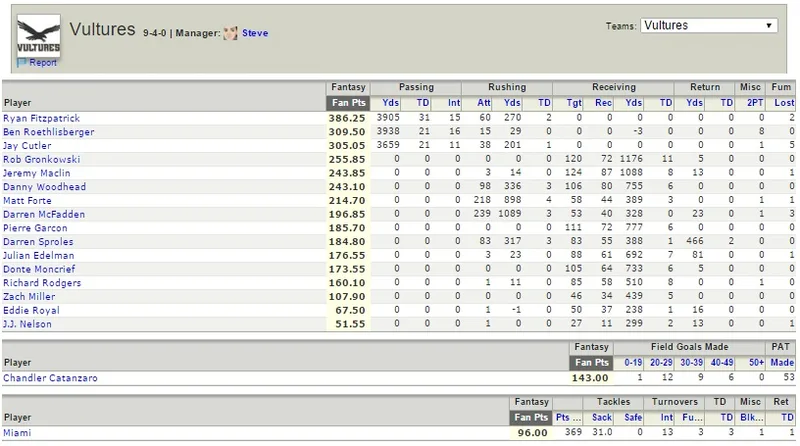This screenshot has height=446, width=800.
Task: Sort by Passing Yds column header
Action: pyautogui.click(x=391, y=103)
